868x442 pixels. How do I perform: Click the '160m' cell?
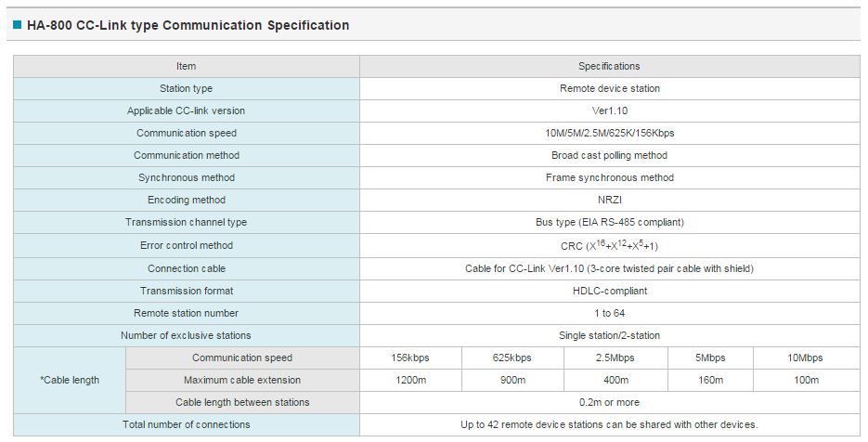[x=710, y=380]
